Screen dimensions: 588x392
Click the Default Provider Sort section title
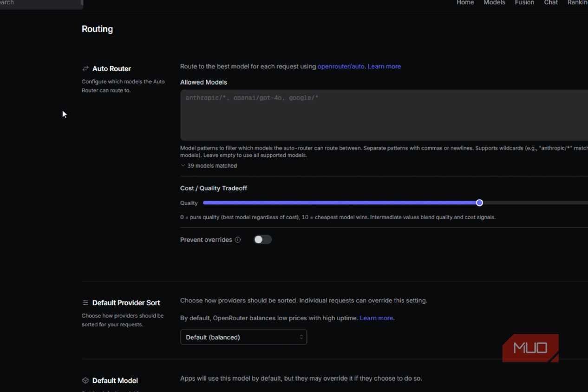(126, 303)
